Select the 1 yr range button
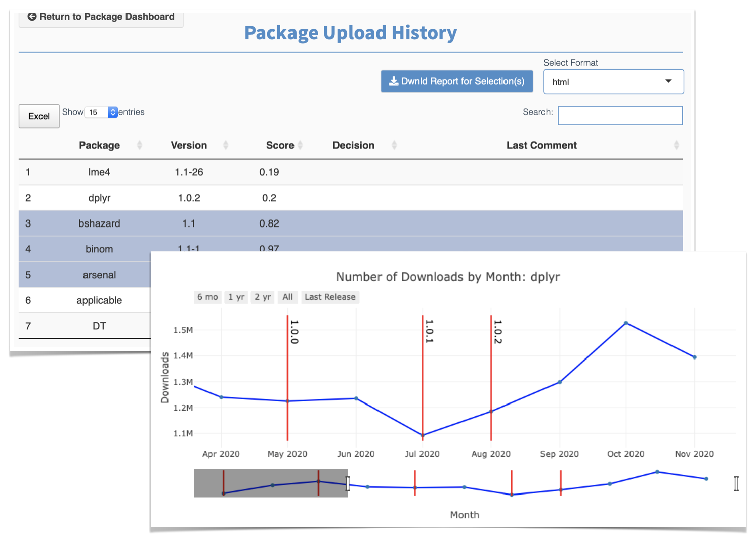This screenshot has width=756, height=539. click(x=236, y=297)
